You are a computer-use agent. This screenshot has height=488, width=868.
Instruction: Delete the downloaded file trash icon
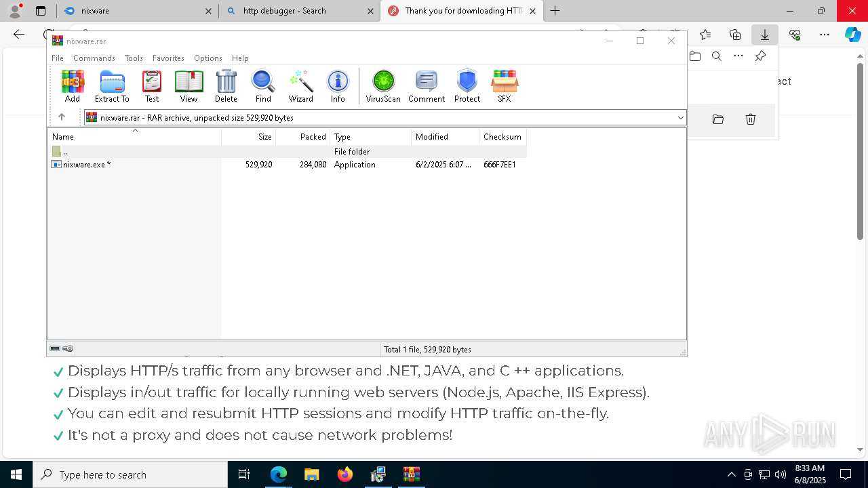[751, 119]
